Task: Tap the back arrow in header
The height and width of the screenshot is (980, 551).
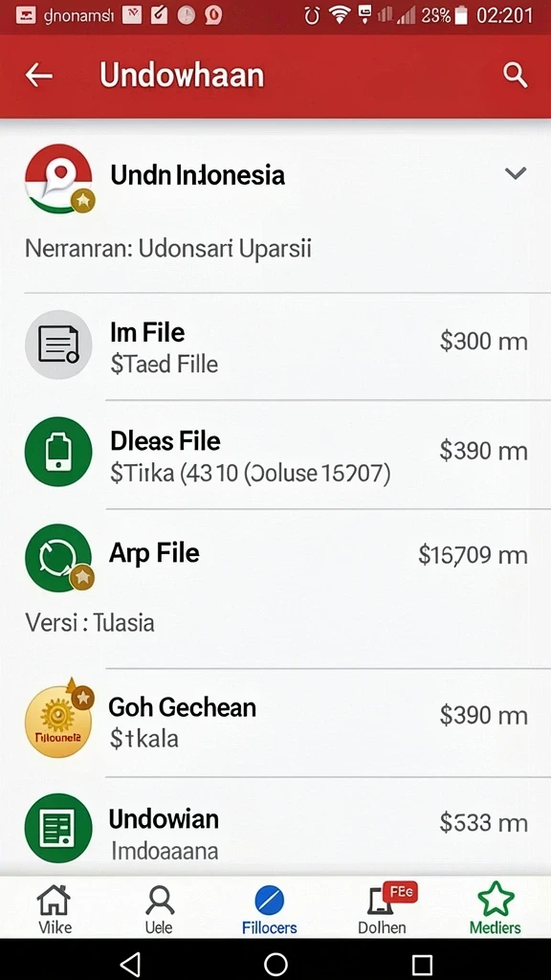Action: [x=38, y=76]
